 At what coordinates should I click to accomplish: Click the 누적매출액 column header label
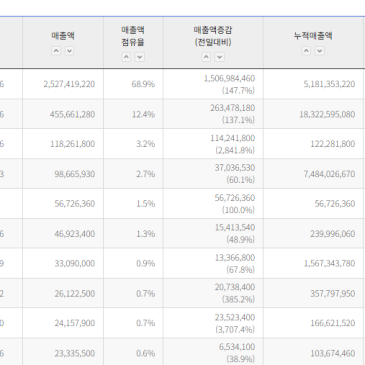coord(313,36)
